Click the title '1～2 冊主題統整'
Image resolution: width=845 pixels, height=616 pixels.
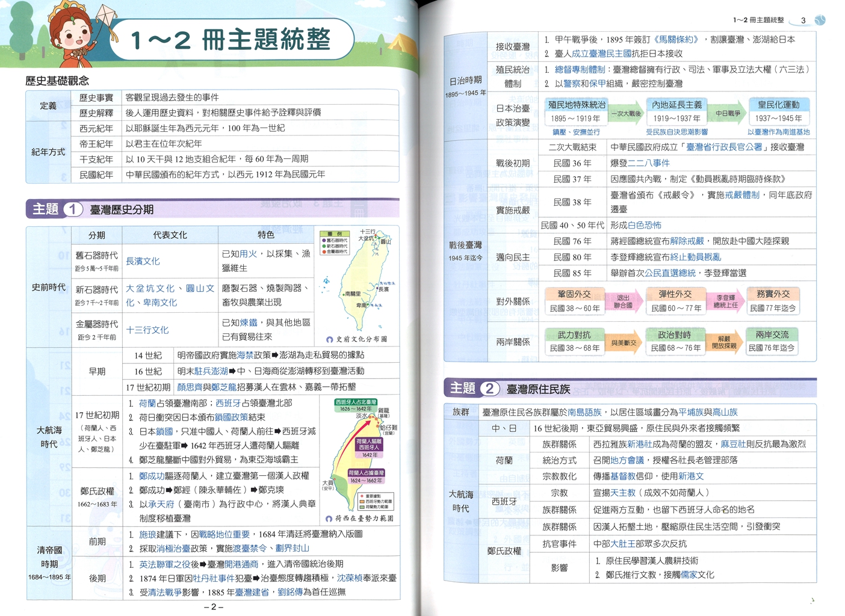click(x=231, y=40)
